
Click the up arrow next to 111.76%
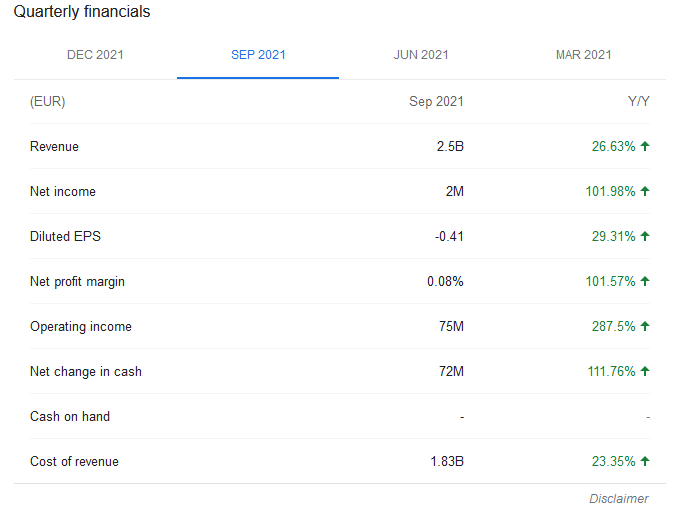645,371
